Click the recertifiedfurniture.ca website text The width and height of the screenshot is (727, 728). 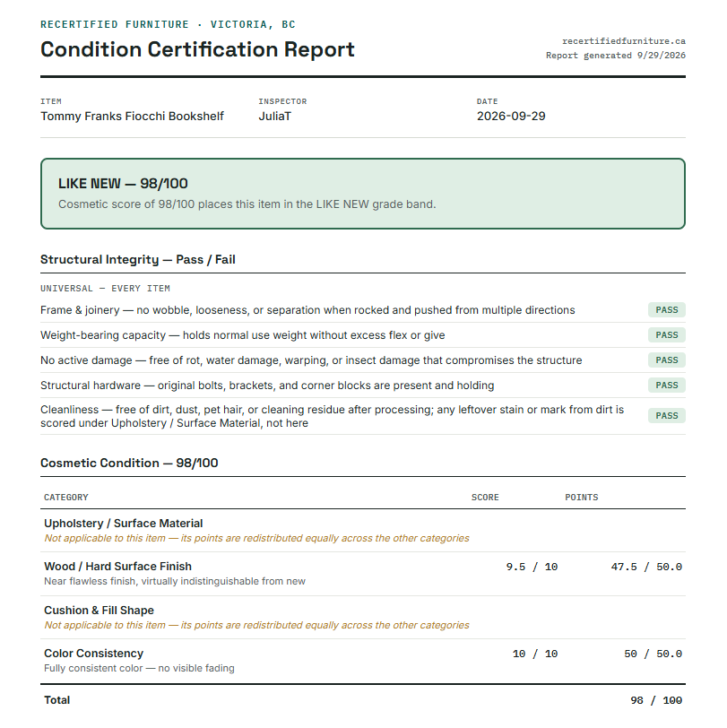tap(624, 41)
